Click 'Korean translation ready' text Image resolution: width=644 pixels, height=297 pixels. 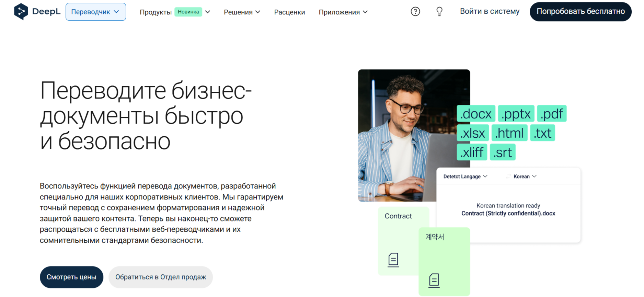(x=508, y=206)
